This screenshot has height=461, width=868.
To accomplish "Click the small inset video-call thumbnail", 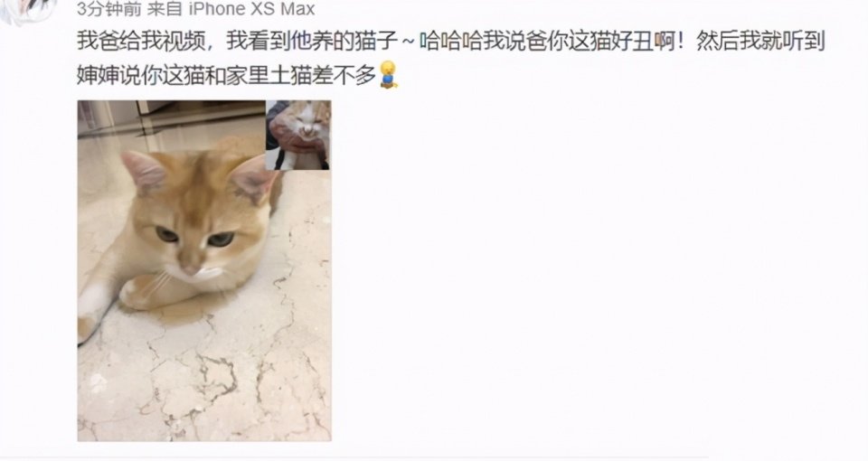I will click(298, 135).
